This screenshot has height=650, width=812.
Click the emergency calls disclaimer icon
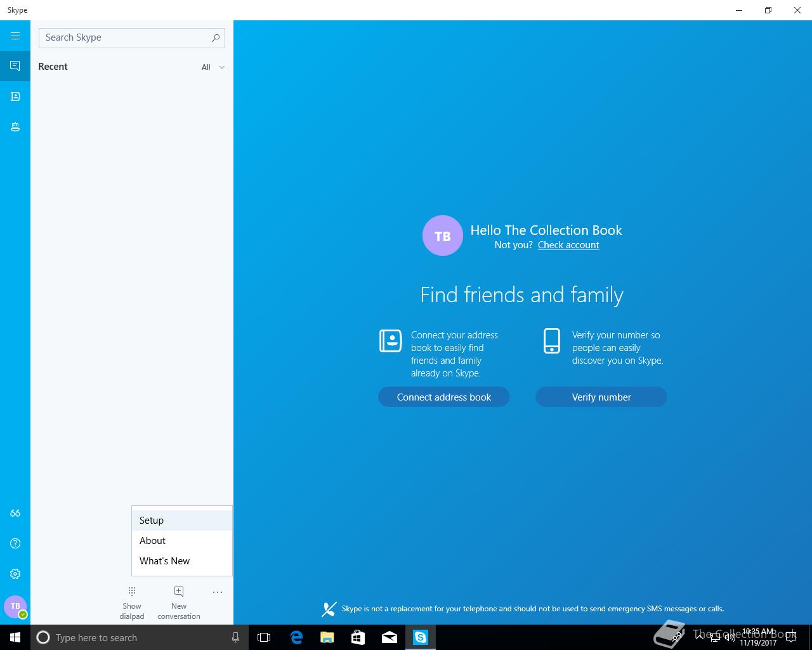click(x=329, y=609)
